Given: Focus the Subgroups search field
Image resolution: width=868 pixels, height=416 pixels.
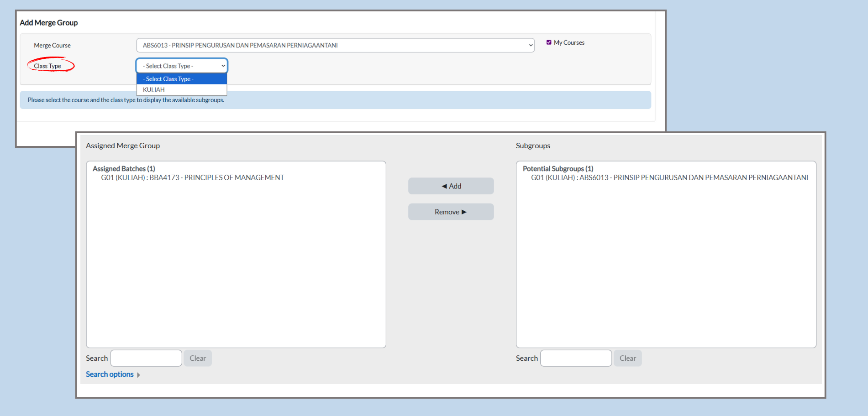Looking at the screenshot, I should 576,358.
